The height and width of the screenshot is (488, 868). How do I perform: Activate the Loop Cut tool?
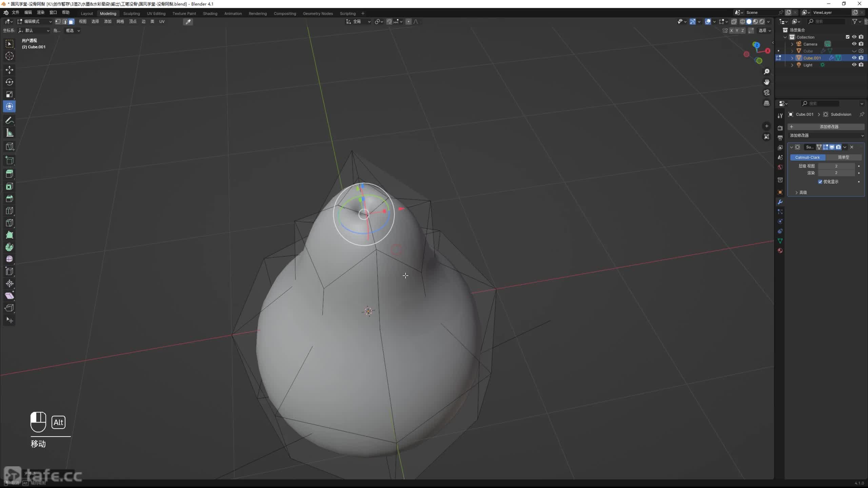coord(9,211)
